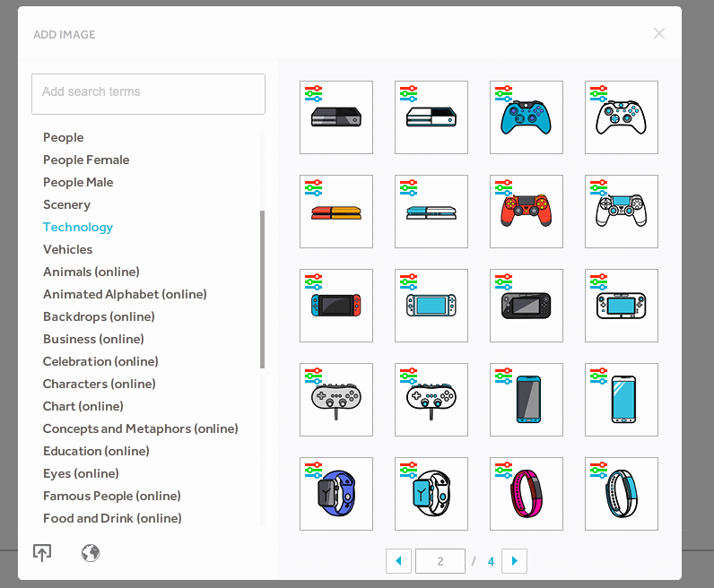The height and width of the screenshot is (588, 714).
Task: Open the People Male category
Action: 78,182
